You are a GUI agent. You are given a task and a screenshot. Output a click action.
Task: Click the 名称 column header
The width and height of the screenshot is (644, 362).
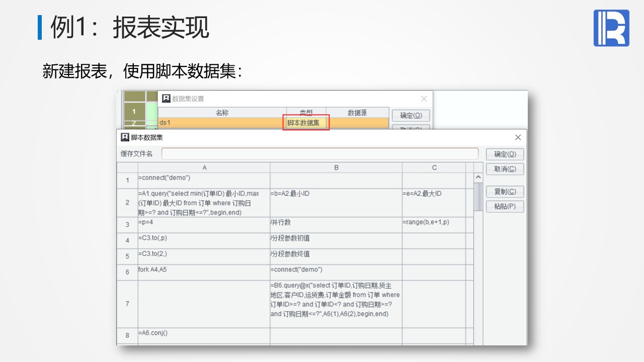222,113
